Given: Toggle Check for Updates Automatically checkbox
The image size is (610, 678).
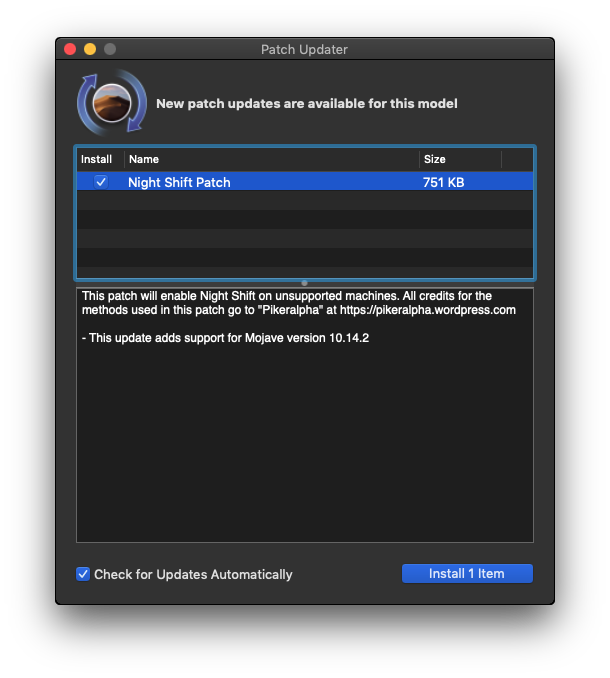Looking at the screenshot, I should click(x=83, y=574).
